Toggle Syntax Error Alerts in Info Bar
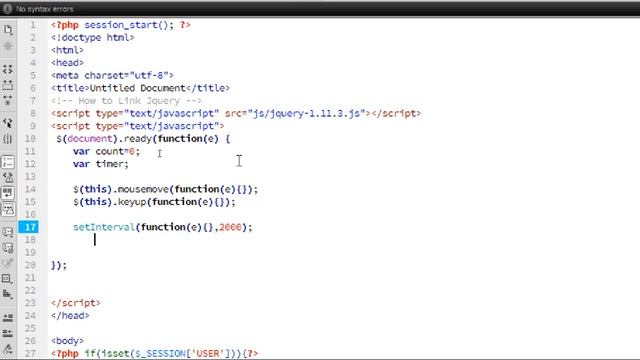Screen dimensions: 640x360 click(x=8, y=209)
